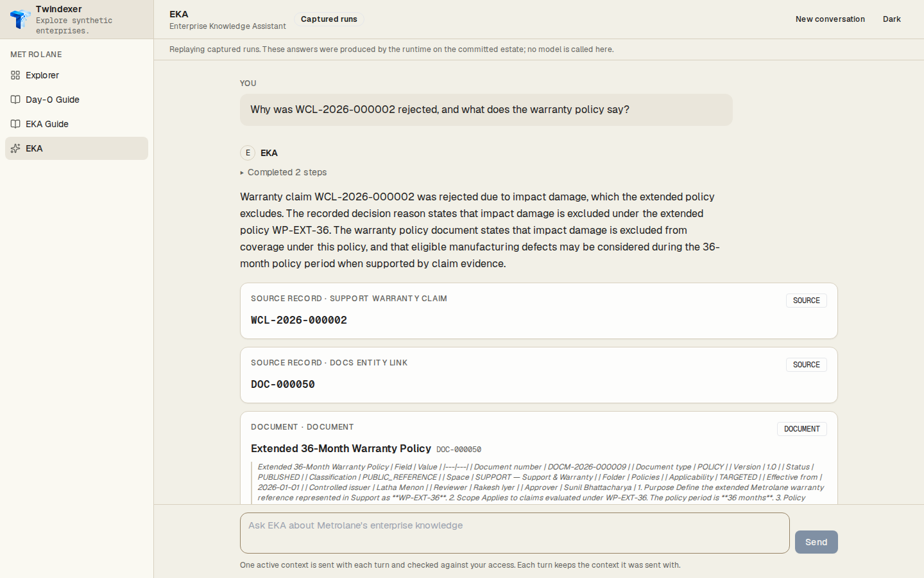Click the DOCUMENT tag on the policy card
The image size is (924, 578).
point(802,429)
